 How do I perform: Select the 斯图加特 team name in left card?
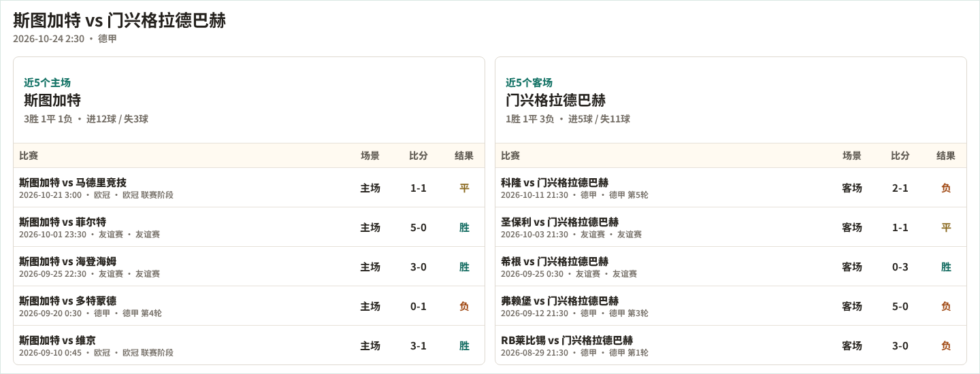(x=52, y=101)
